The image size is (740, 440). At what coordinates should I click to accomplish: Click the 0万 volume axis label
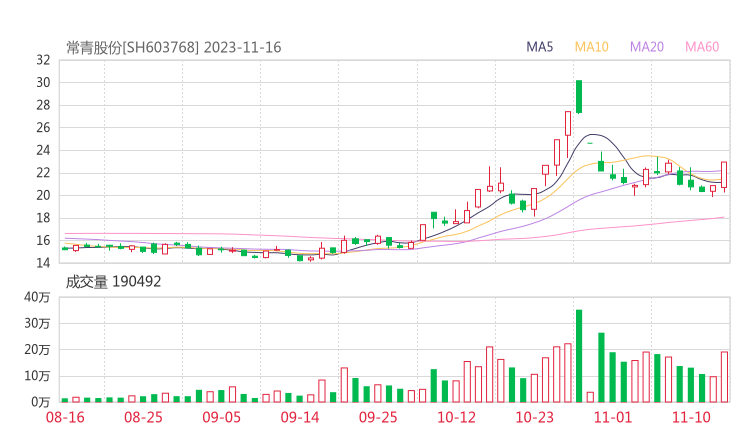41,402
